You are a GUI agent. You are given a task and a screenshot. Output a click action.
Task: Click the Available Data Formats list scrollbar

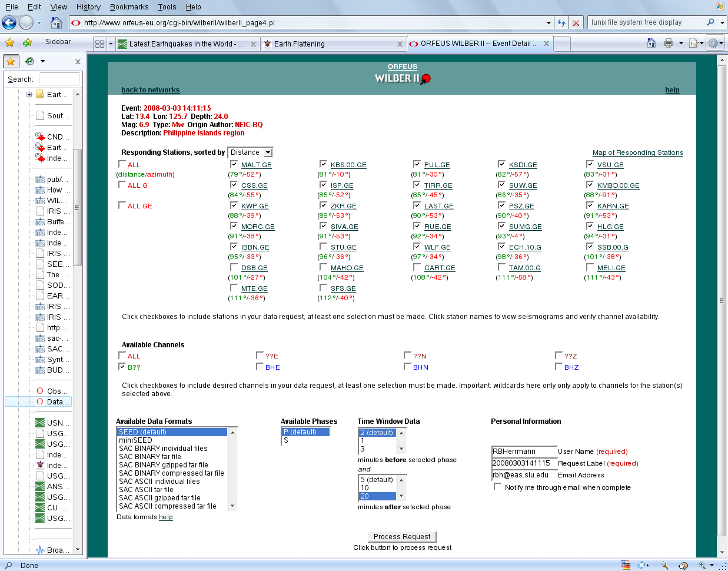point(232,469)
